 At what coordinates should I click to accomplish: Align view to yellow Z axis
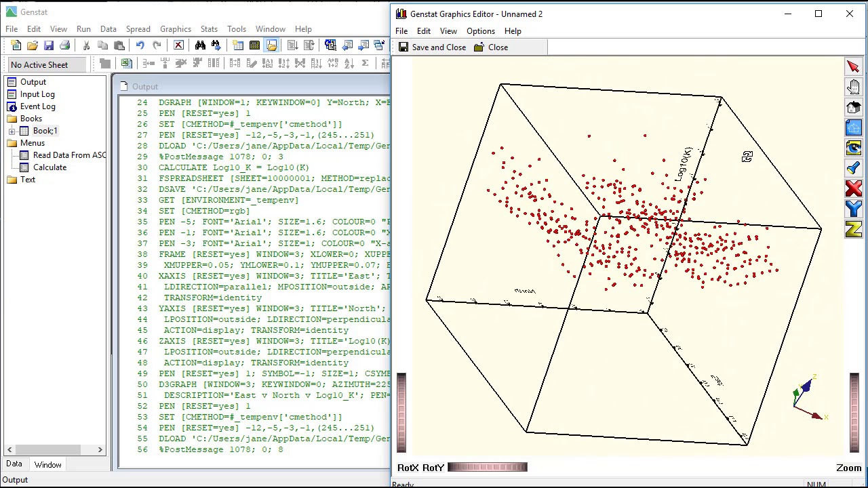(x=853, y=229)
